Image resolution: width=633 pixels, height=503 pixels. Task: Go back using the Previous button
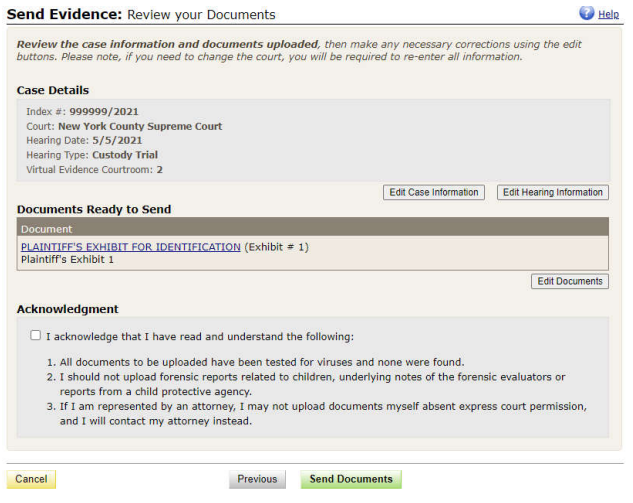click(x=257, y=479)
